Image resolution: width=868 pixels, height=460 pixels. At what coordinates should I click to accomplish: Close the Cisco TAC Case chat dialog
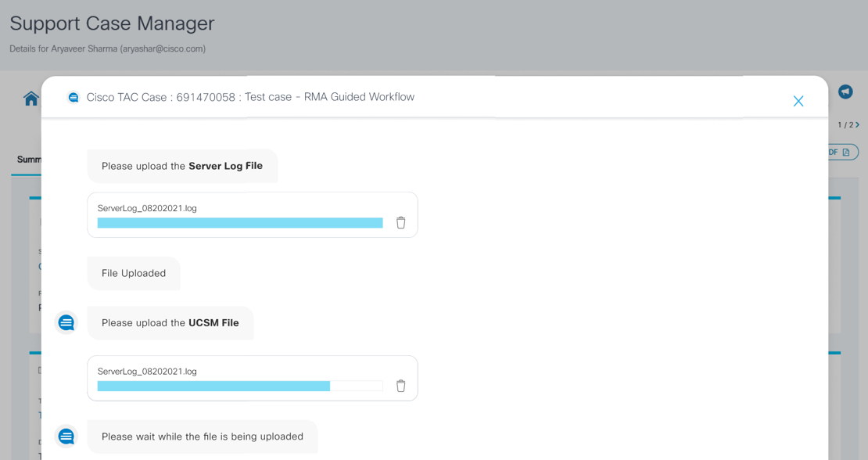coord(798,101)
